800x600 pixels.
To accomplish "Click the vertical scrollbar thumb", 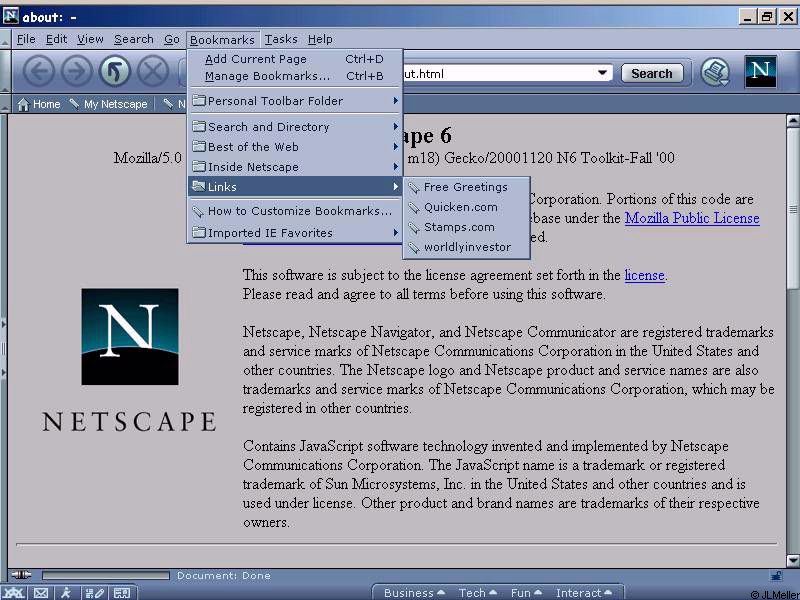I will [793, 209].
